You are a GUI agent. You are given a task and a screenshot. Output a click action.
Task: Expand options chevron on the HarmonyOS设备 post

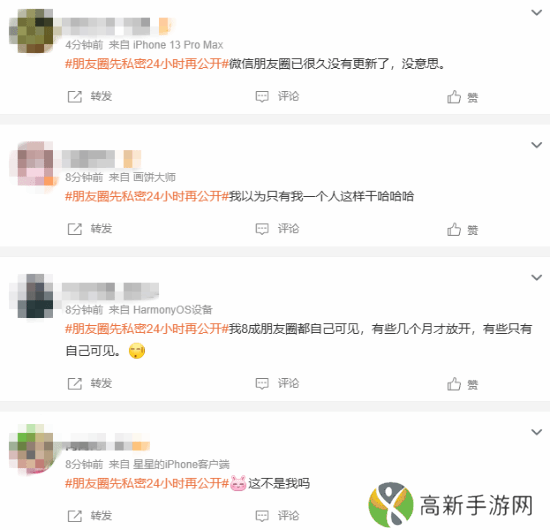(537, 278)
